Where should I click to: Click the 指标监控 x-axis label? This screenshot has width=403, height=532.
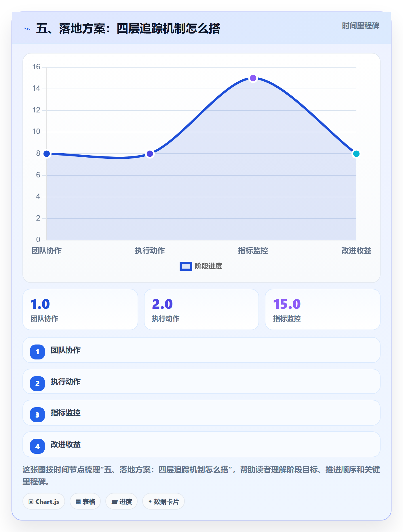(253, 251)
